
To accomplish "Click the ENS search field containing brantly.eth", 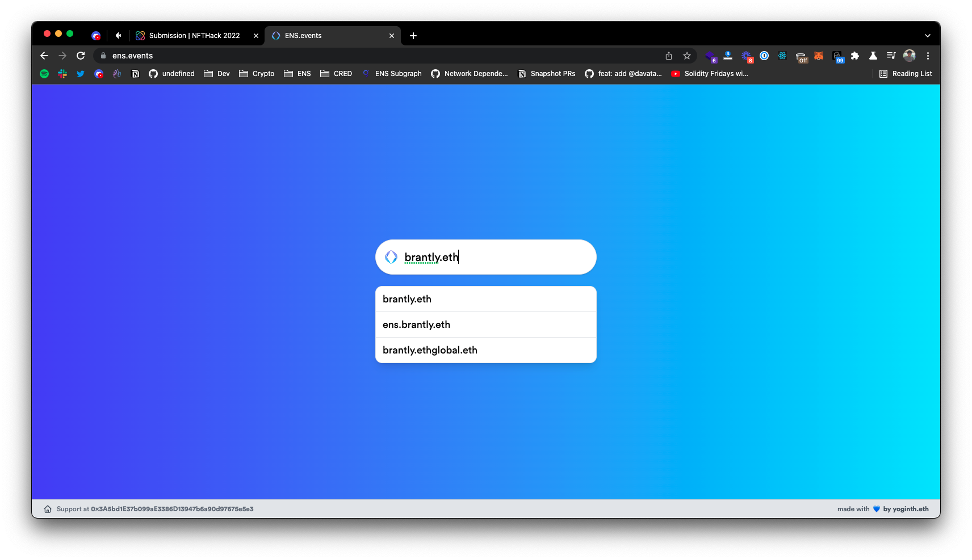I will click(x=486, y=257).
